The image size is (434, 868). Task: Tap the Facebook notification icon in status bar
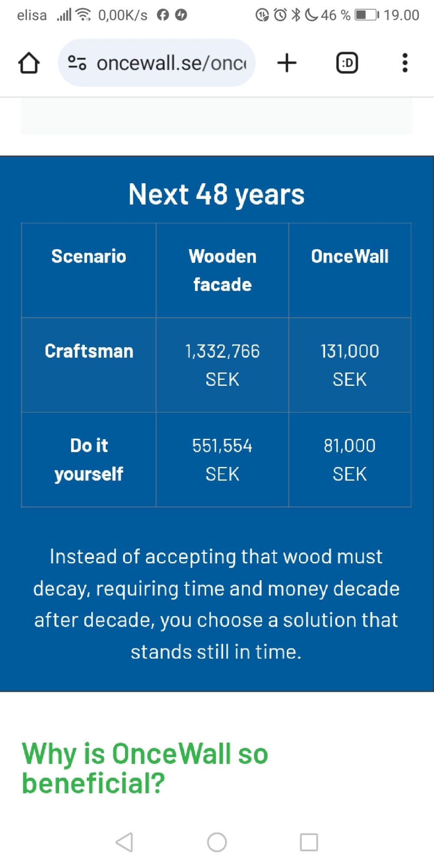(163, 15)
